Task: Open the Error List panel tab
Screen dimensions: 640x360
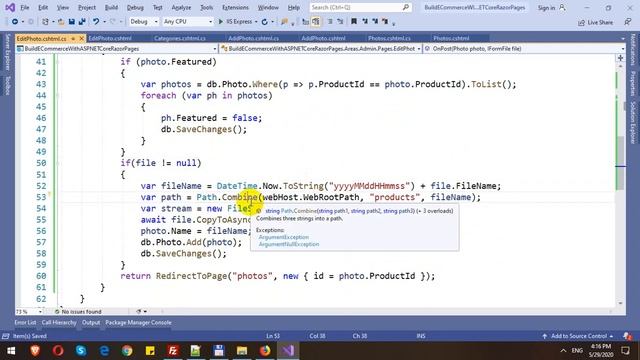Action: click(25, 322)
